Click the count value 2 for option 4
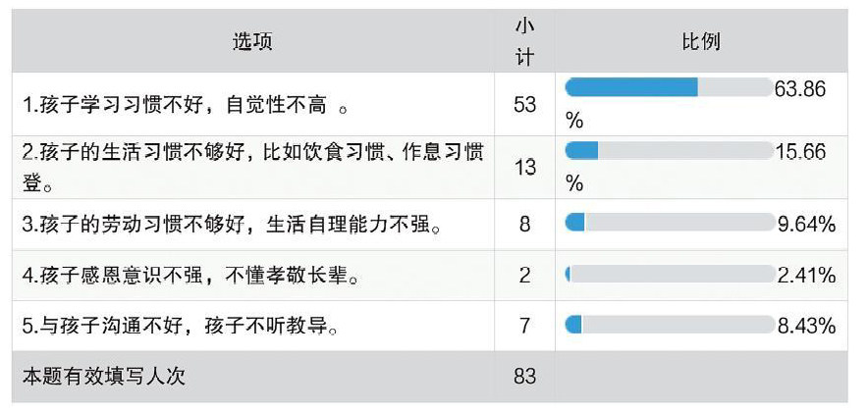 point(524,275)
